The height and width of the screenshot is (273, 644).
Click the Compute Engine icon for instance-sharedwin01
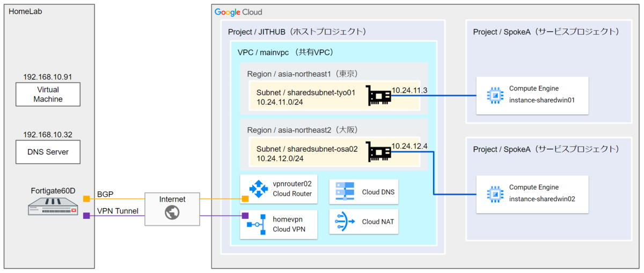coord(493,95)
